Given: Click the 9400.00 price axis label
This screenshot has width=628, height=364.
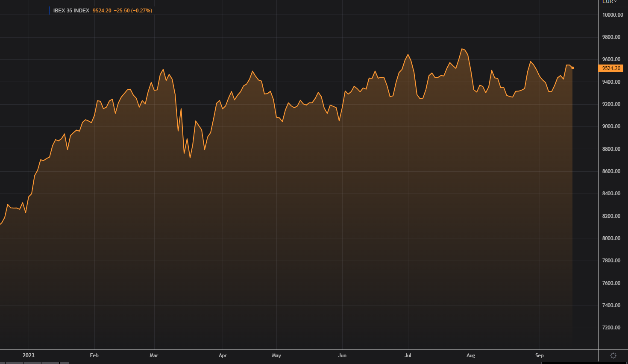Looking at the screenshot, I should coord(611,82).
